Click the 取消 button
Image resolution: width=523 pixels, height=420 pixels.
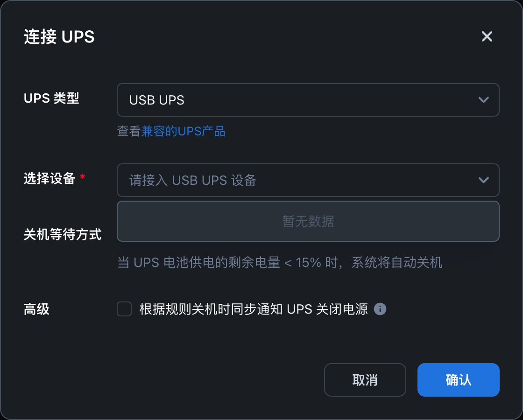[365, 380]
